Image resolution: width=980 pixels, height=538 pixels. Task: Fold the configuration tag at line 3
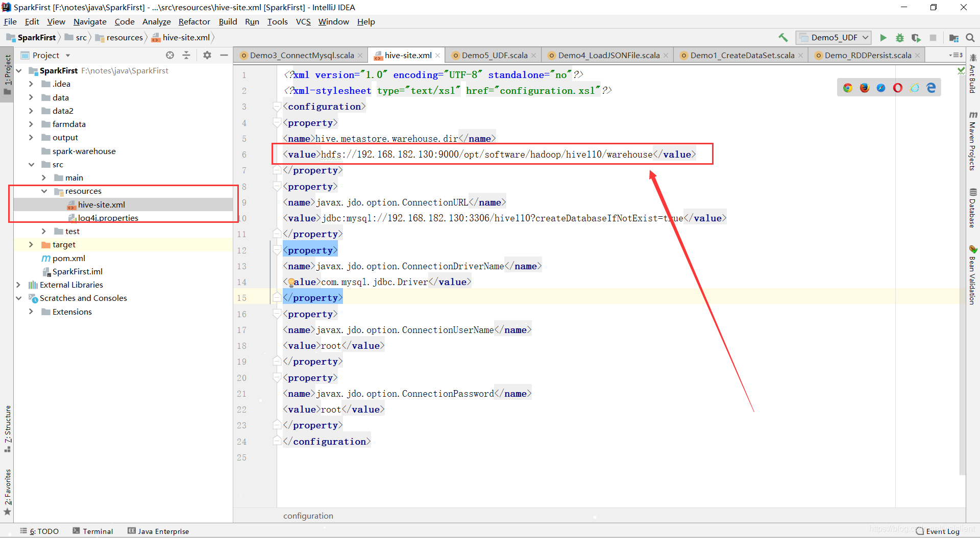click(x=277, y=107)
